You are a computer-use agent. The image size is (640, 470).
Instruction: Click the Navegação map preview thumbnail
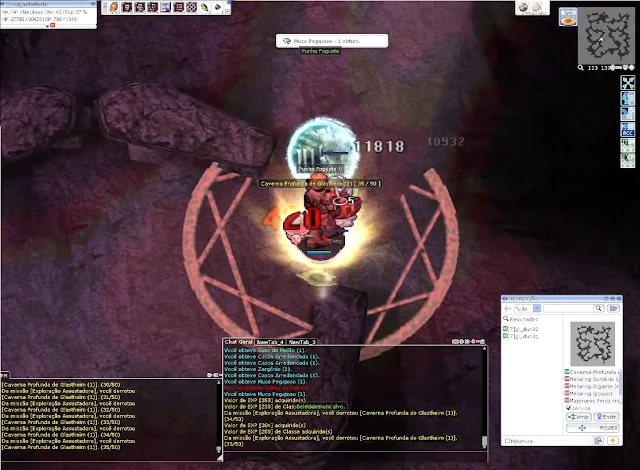coord(592,344)
